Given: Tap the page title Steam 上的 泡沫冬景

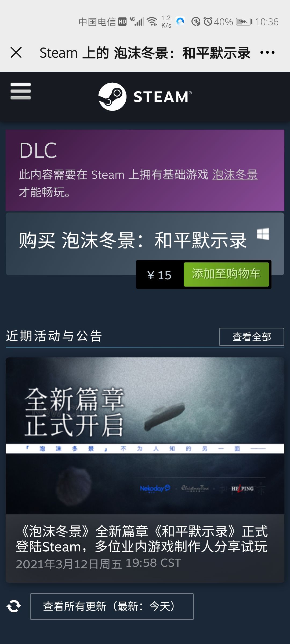Looking at the screenshot, I should click(145, 53).
